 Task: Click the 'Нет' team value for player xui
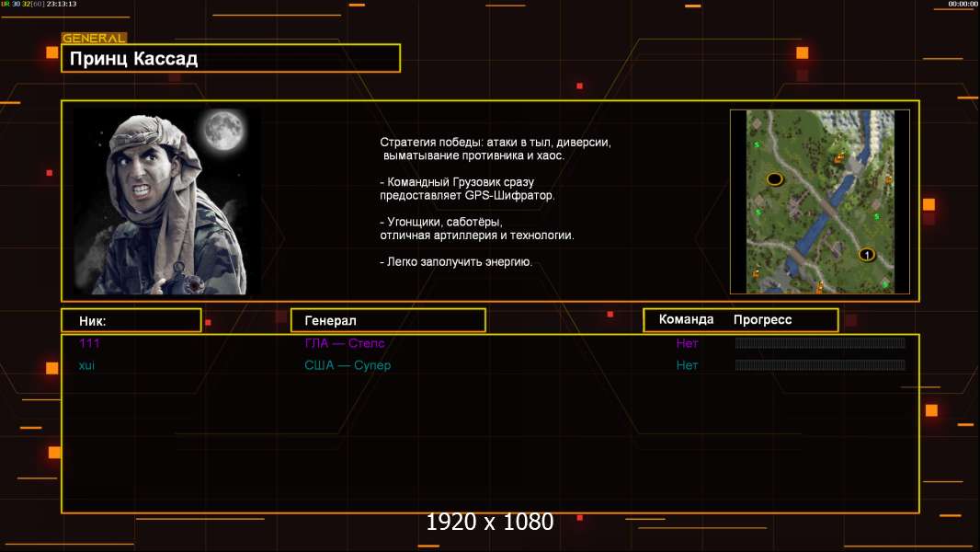tap(687, 365)
